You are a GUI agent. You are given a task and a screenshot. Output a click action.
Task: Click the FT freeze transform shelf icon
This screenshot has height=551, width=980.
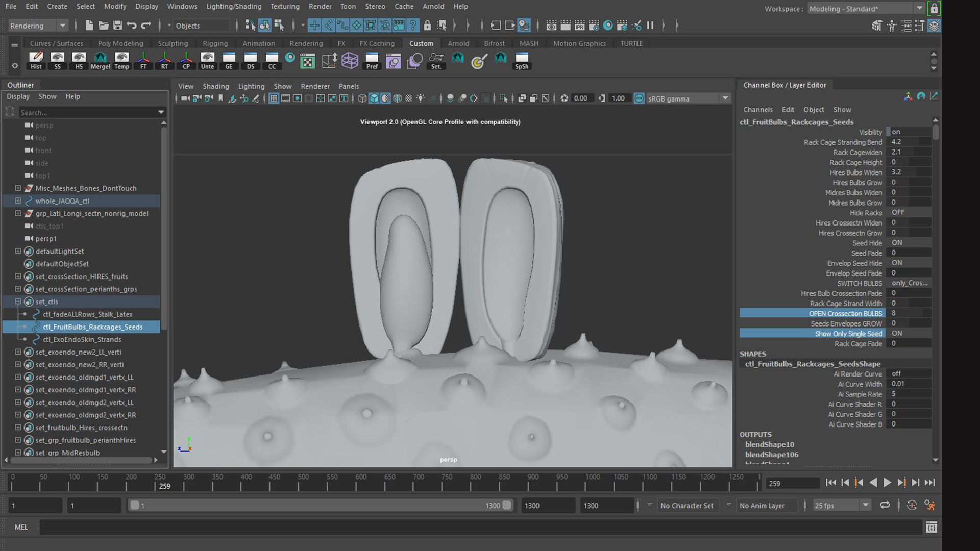[x=143, y=60]
